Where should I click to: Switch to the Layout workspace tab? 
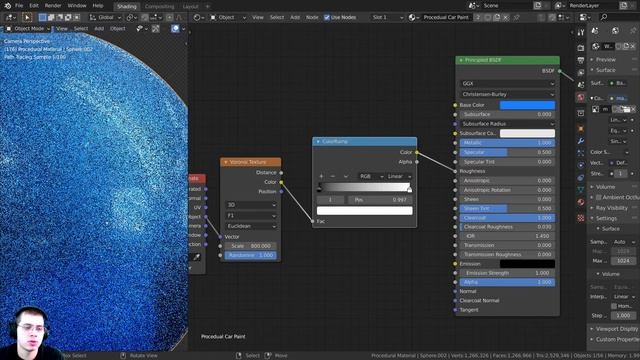tap(190, 7)
